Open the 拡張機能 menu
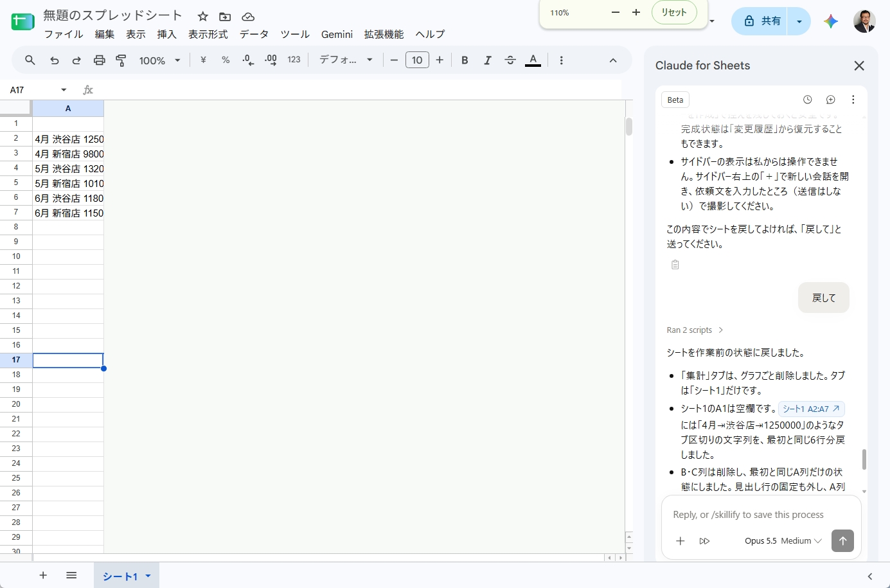The image size is (890, 588). [x=384, y=34]
